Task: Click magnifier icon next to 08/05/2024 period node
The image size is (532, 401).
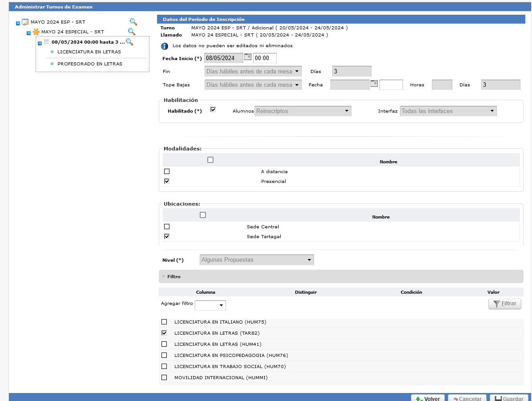Action: (129, 42)
